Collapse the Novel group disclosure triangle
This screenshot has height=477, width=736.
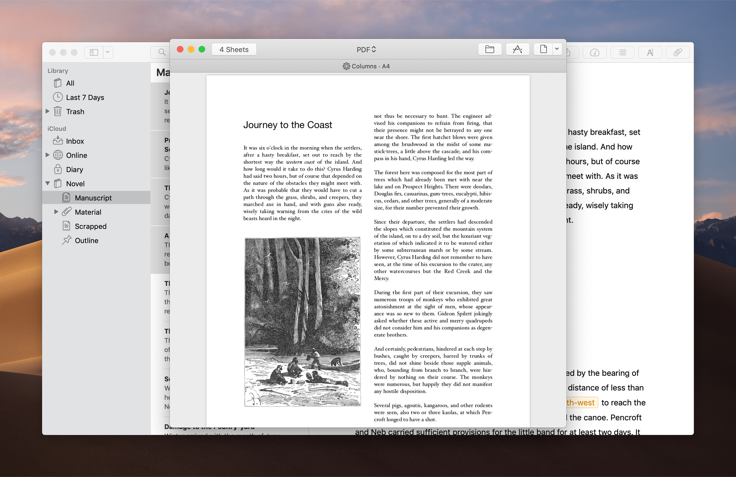coord(47,183)
